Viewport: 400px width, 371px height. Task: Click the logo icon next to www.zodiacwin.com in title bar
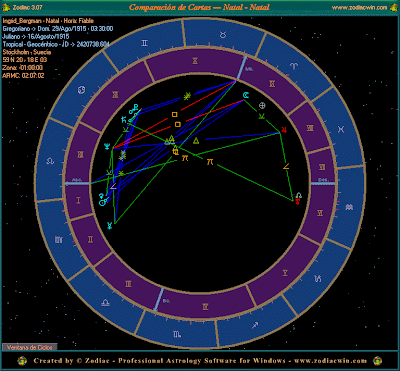point(394,7)
